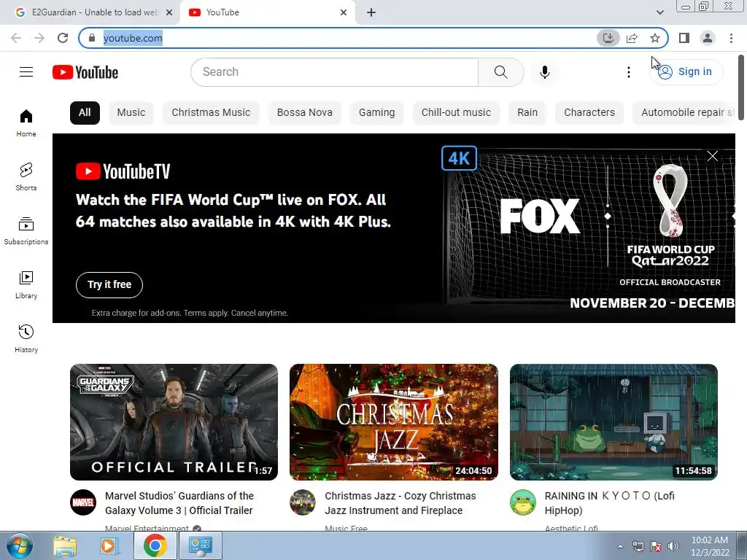Open Chrome profile avatar
The image size is (747, 560).
pyautogui.click(x=708, y=38)
